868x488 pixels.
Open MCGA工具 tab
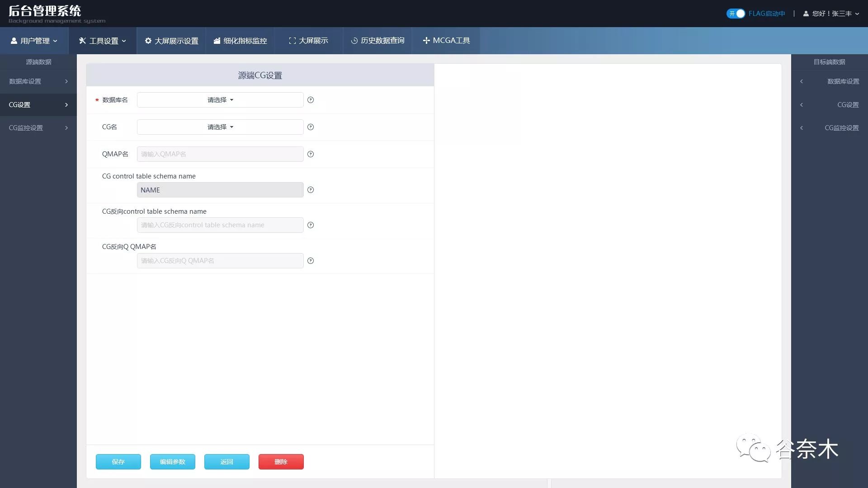pos(446,41)
